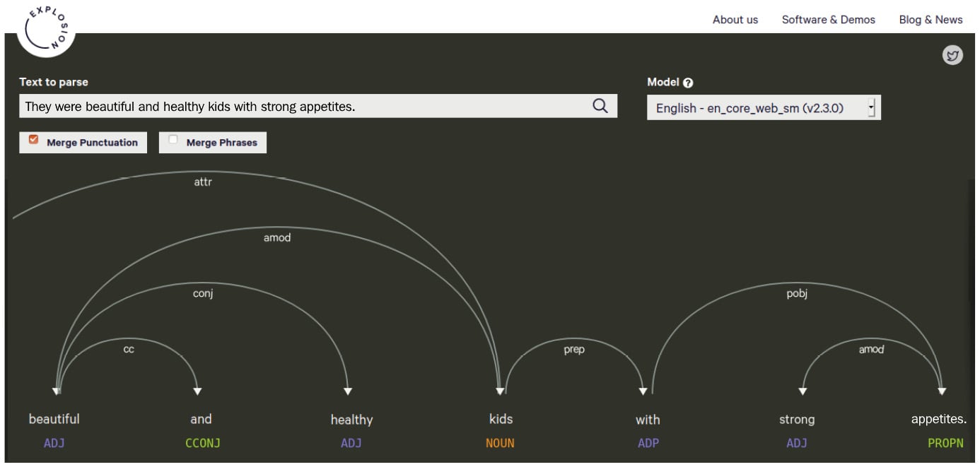Go to Blog & News
This screenshot has width=980, height=467.
click(x=931, y=20)
